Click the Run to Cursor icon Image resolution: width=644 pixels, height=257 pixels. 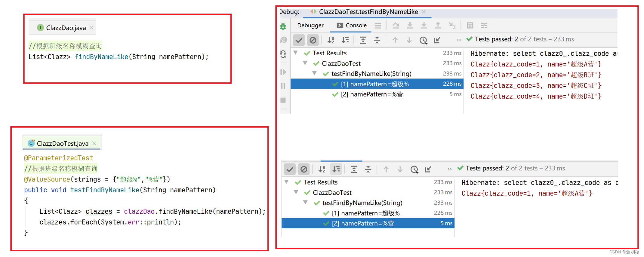pyautogui.click(x=452, y=26)
